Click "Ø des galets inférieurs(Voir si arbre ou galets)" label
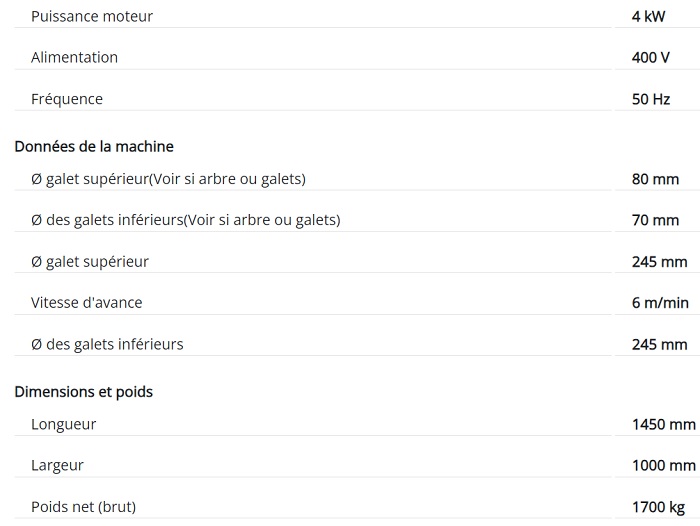The height and width of the screenshot is (526, 700). (x=185, y=220)
